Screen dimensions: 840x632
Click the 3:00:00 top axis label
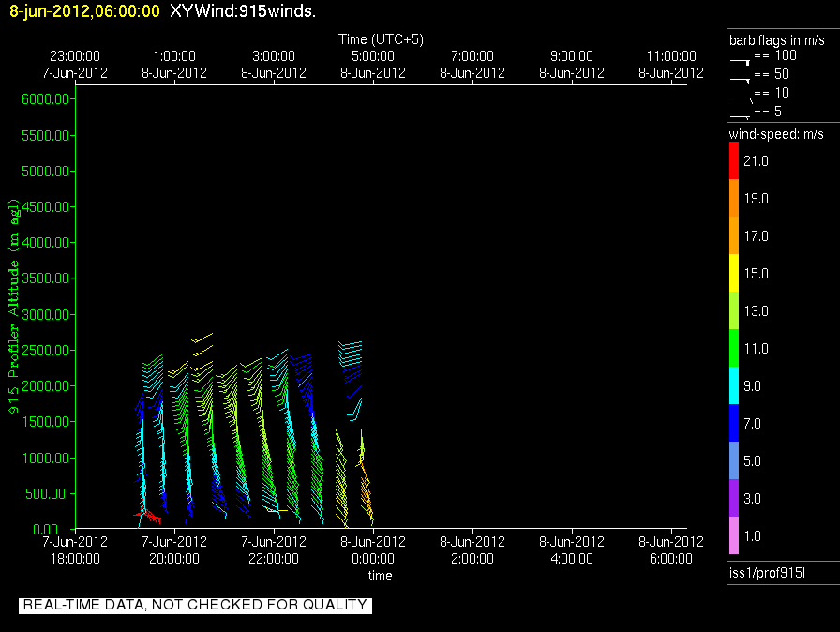click(274, 56)
